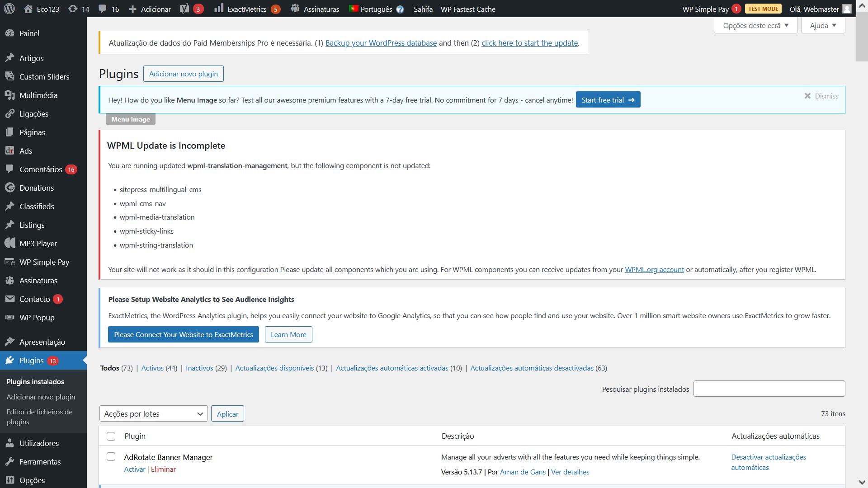
Task: Click here to start the update link
Action: click(x=529, y=43)
